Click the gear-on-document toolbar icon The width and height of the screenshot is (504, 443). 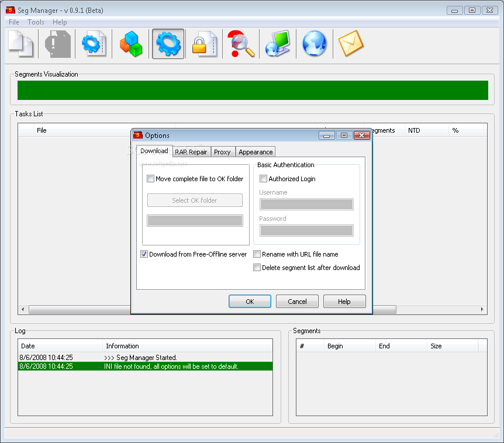pos(94,44)
